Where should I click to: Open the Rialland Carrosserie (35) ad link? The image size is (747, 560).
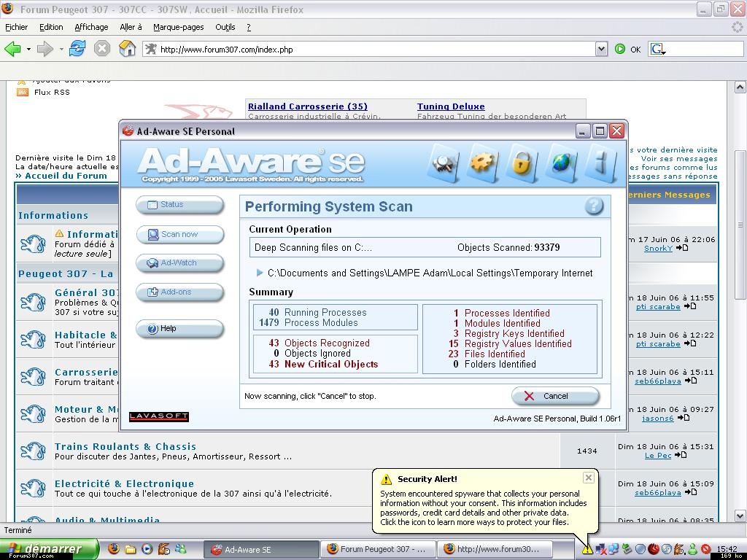click(308, 106)
